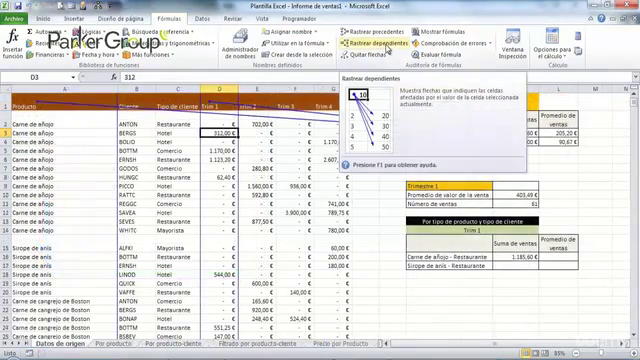Select row 10 header
This screenshot has height=360, width=640.
pos(6,195)
